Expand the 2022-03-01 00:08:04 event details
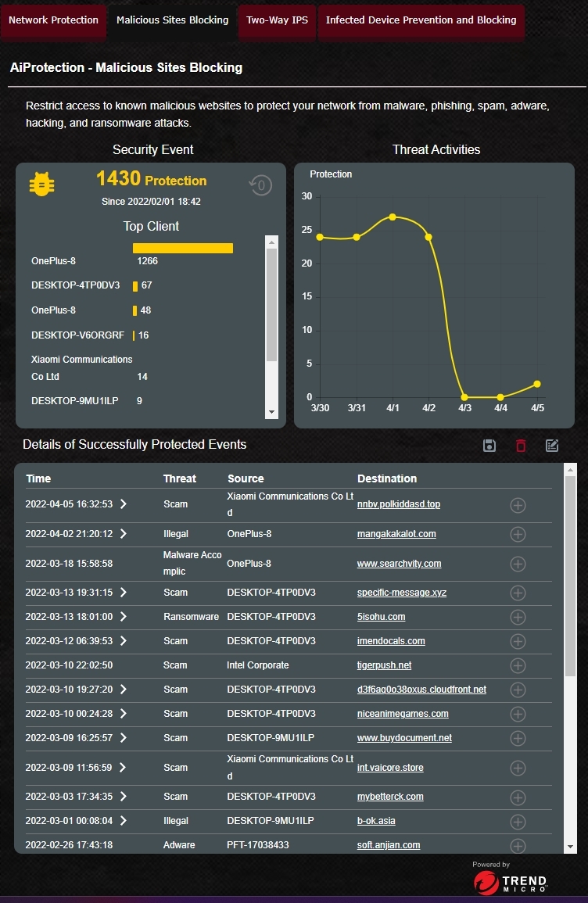Image resolution: width=588 pixels, height=903 pixels. 124,821
